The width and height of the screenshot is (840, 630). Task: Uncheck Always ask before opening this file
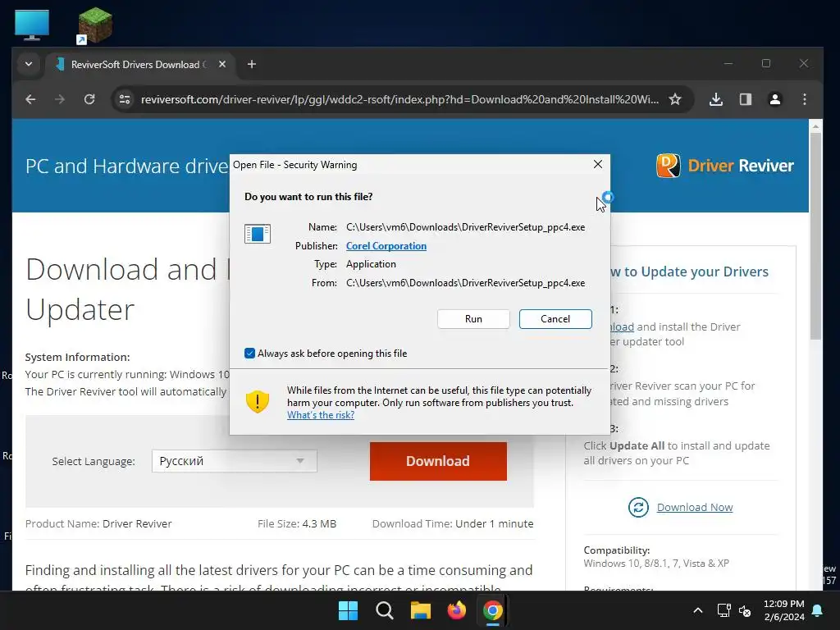249,354
